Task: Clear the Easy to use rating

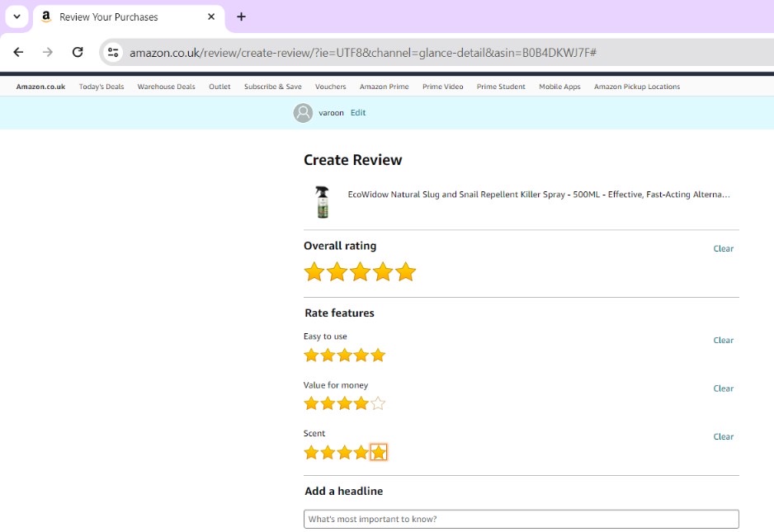Action: tap(723, 340)
